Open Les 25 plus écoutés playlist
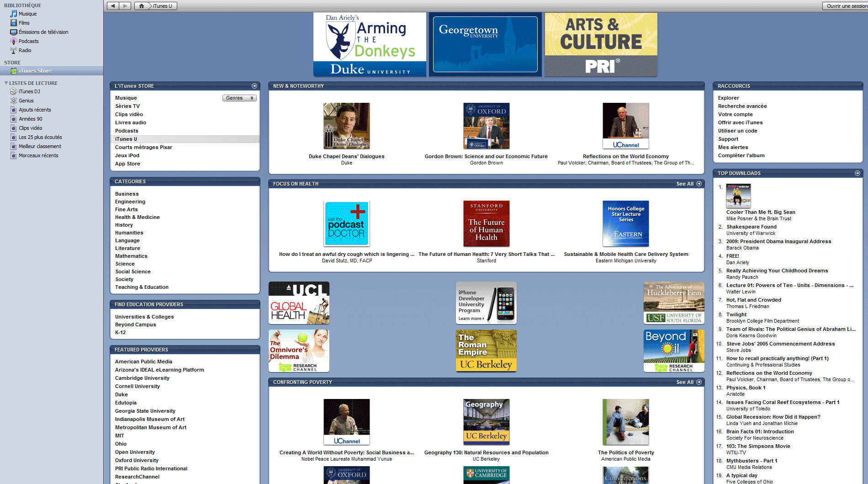This screenshot has height=484, width=868. pyautogui.click(x=40, y=137)
